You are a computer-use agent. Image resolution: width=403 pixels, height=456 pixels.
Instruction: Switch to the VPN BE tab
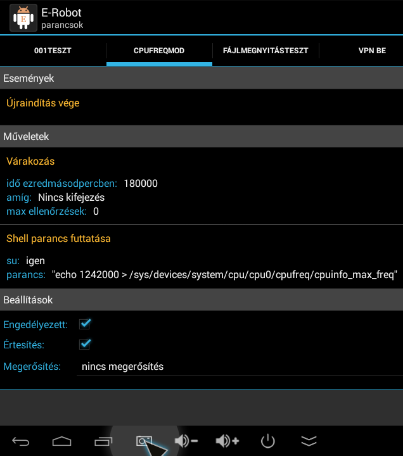tap(372, 51)
